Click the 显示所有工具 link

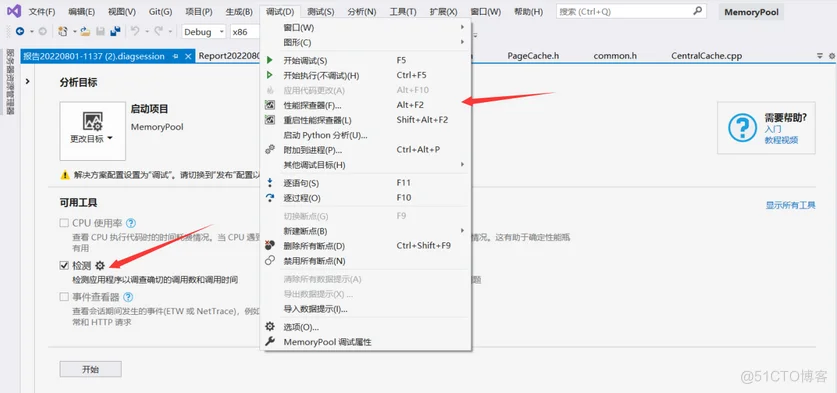[791, 206]
